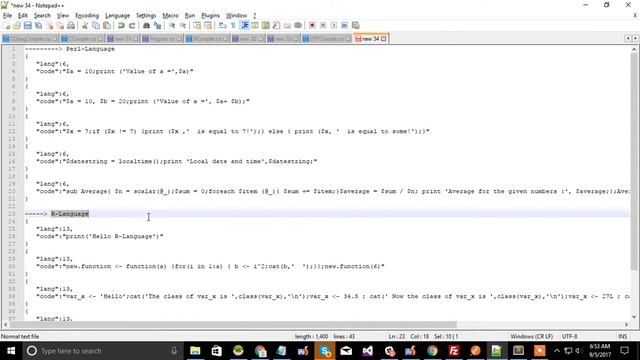The image size is (640, 360).
Task: Click UTF-8 encoding in status bar
Action: pos(569,337)
